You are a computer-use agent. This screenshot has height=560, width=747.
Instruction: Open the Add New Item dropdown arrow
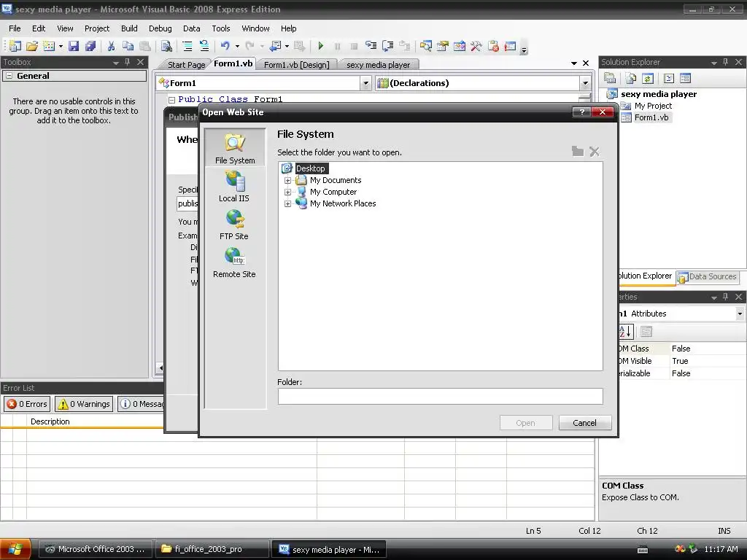coord(61,46)
